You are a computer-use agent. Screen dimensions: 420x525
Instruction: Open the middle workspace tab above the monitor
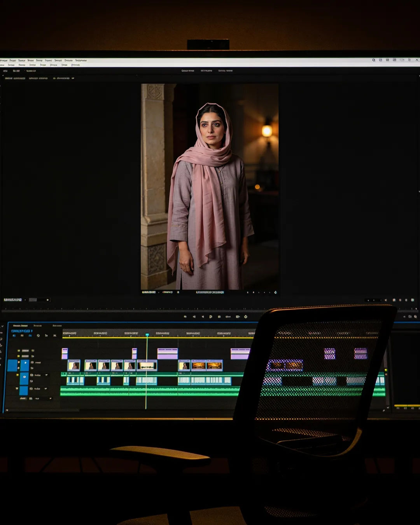[x=206, y=71]
